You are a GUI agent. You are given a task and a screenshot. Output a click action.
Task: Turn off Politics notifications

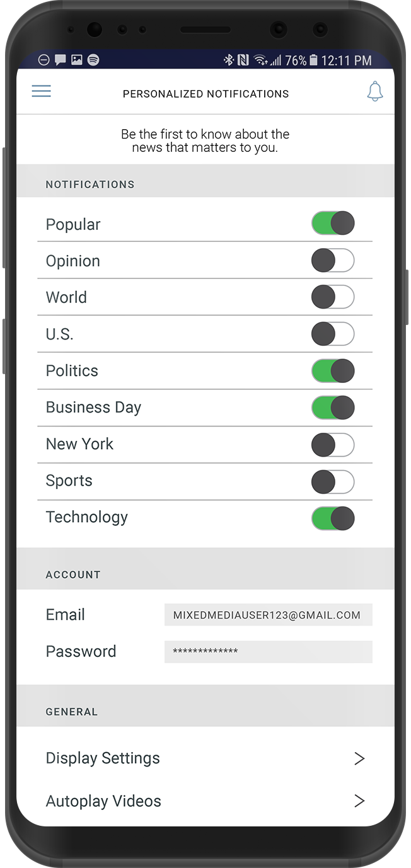(333, 370)
